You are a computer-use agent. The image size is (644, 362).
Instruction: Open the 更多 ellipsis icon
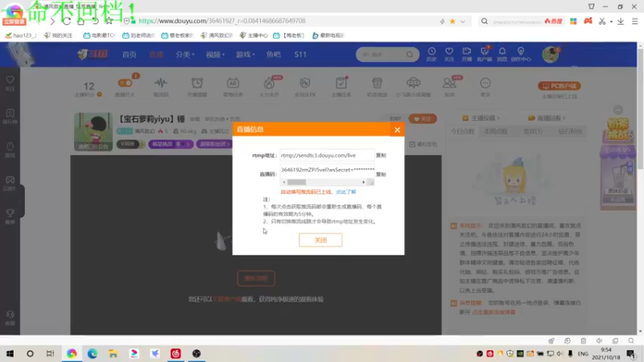[x=485, y=84]
